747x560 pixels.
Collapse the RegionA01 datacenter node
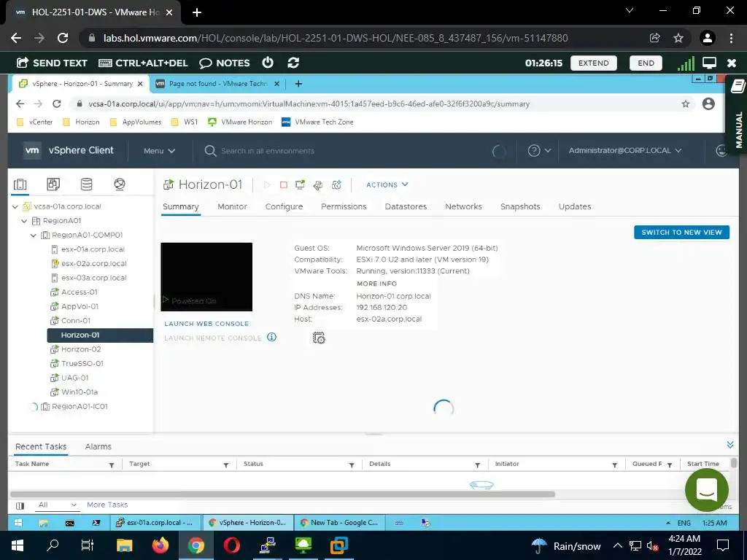(24, 221)
